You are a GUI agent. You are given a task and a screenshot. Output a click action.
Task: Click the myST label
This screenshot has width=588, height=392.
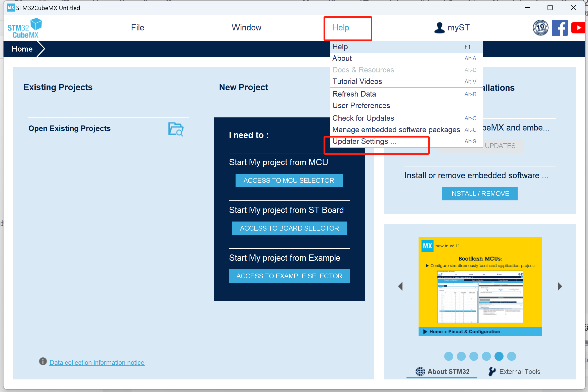(x=459, y=27)
